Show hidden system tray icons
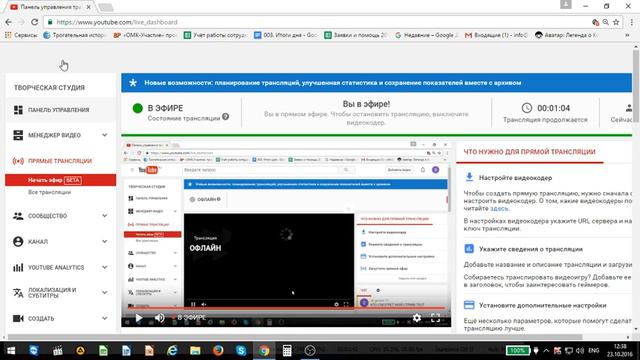This screenshot has width=640, height=360. click(x=546, y=351)
